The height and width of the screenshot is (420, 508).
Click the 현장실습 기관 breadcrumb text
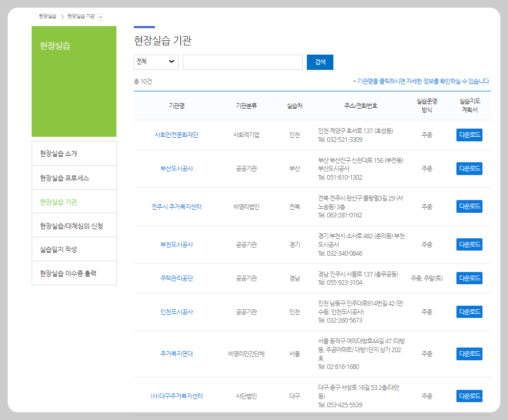point(81,16)
